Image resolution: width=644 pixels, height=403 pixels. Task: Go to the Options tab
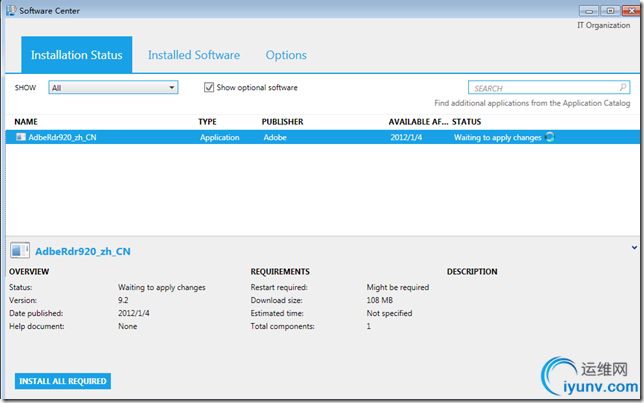click(286, 55)
